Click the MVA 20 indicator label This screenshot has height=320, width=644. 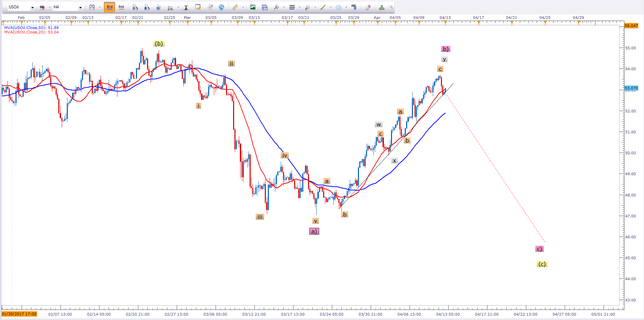point(31,32)
